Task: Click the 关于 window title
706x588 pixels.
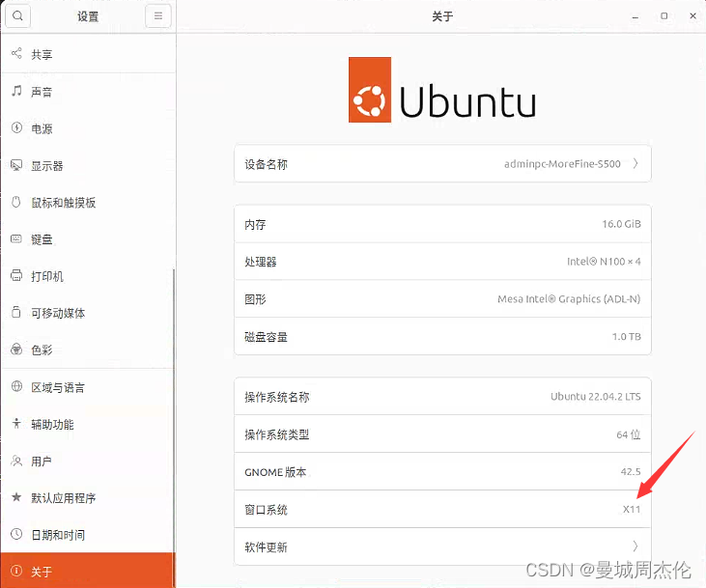Action: (442, 16)
